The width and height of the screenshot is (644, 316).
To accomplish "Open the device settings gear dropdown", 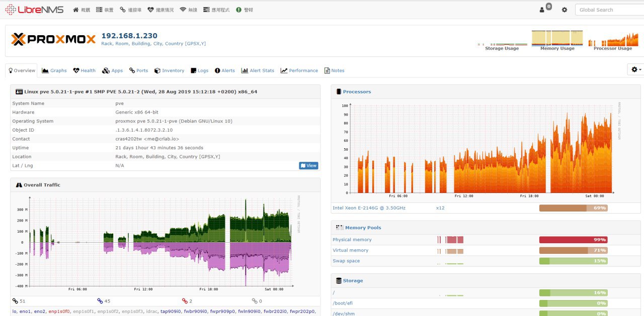I will (x=636, y=70).
